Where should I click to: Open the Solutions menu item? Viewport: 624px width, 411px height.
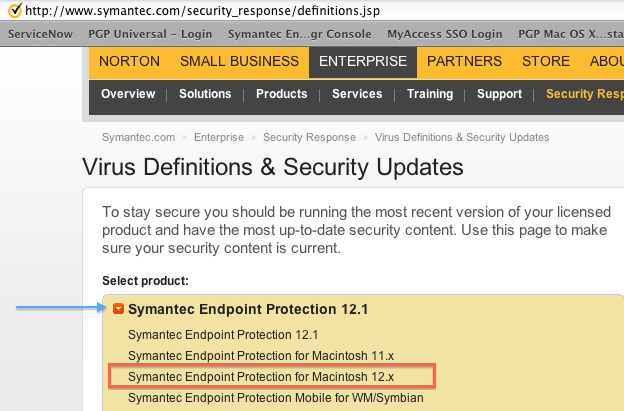205,94
